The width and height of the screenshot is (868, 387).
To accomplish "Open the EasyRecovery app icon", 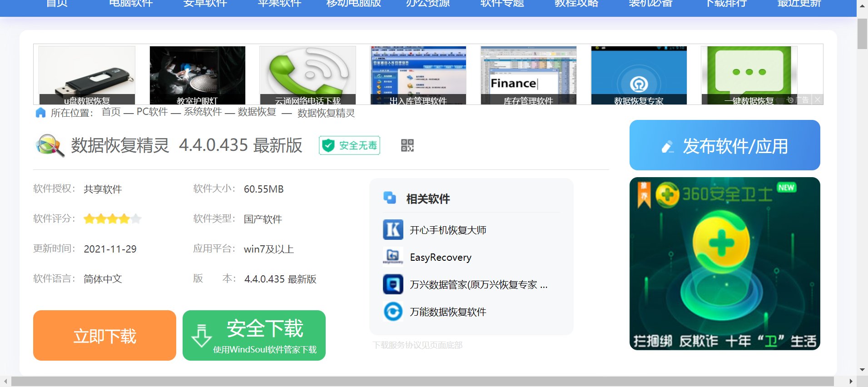I will click(393, 257).
